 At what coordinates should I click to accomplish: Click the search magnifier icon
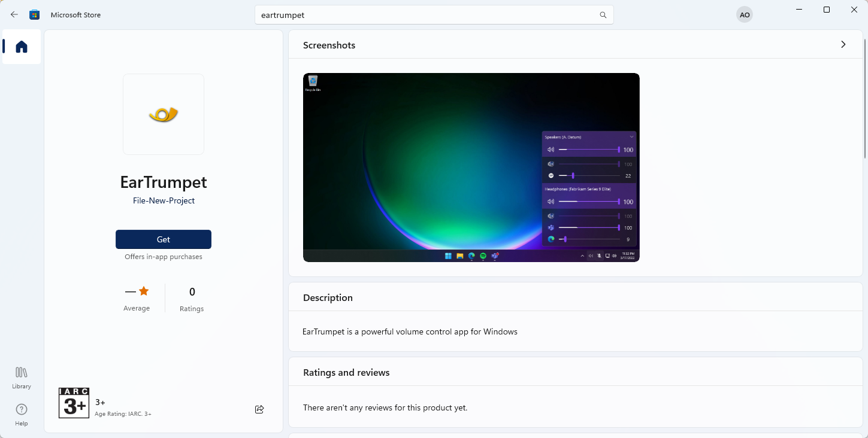603,14
